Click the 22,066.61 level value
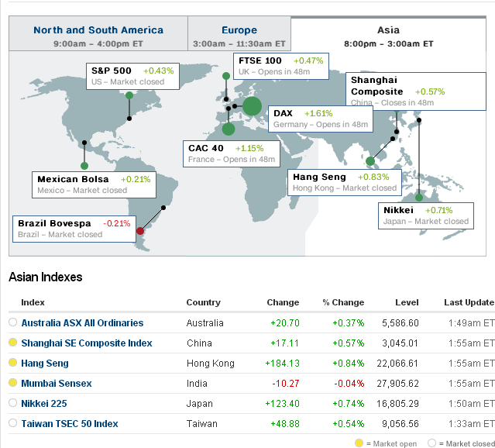The width and height of the screenshot is (495, 448). tap(397, 364)
